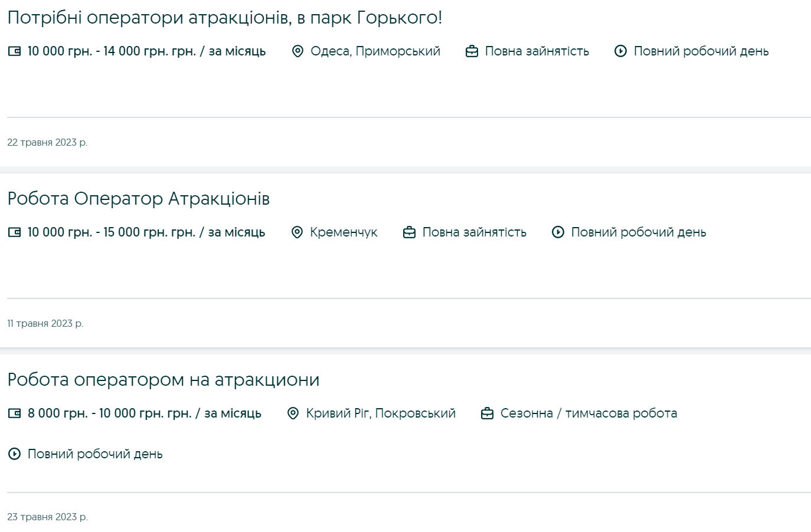Click the location pin icon for Кривий Ріг, Покровський
Screen dimensions: 811x532
293,413
